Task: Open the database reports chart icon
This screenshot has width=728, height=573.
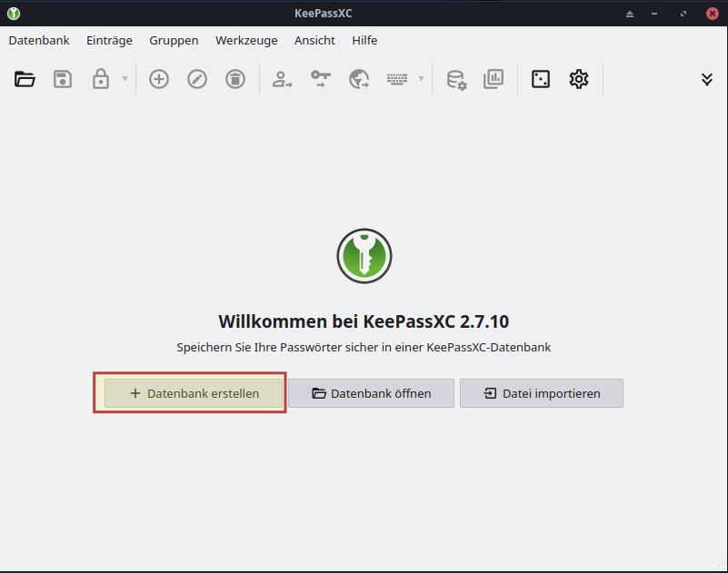Action: [494, 79]
